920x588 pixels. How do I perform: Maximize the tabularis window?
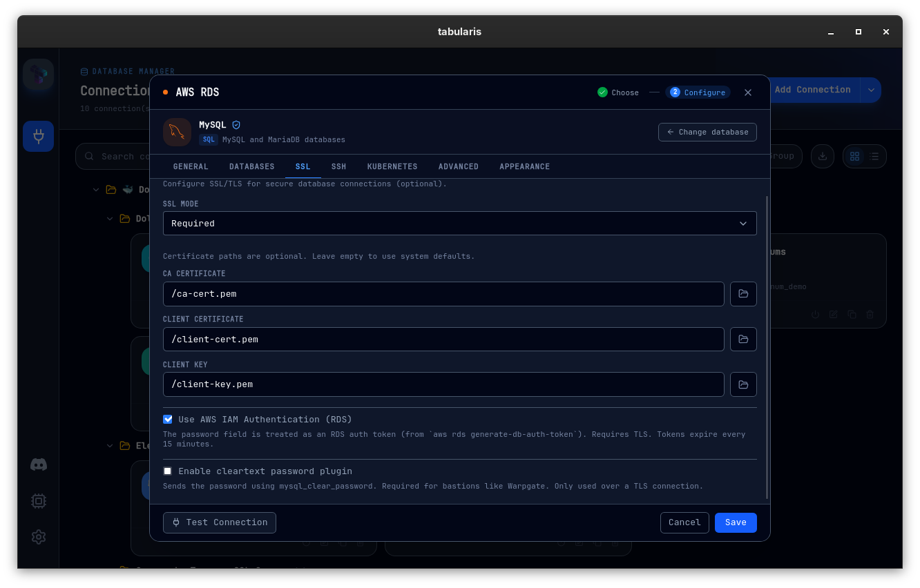click(859, 32)
